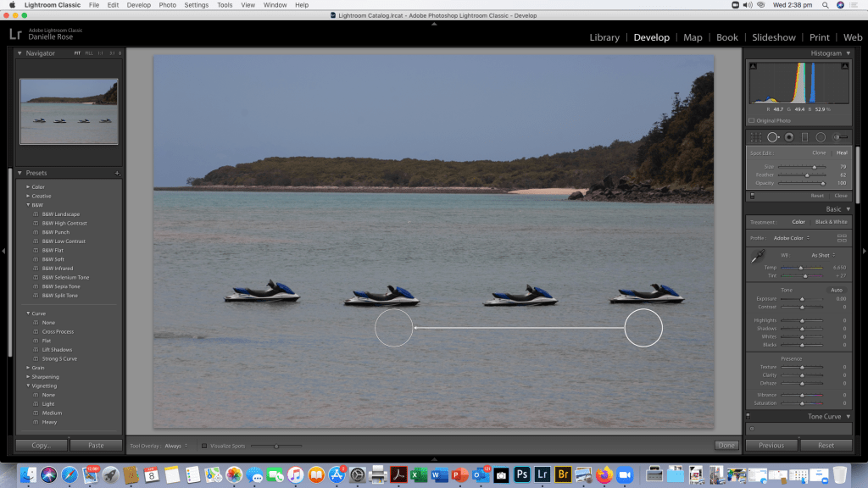Select the Spot Removal tool
The height and width of the screenshot is (488, 868).
coord(773,137)
